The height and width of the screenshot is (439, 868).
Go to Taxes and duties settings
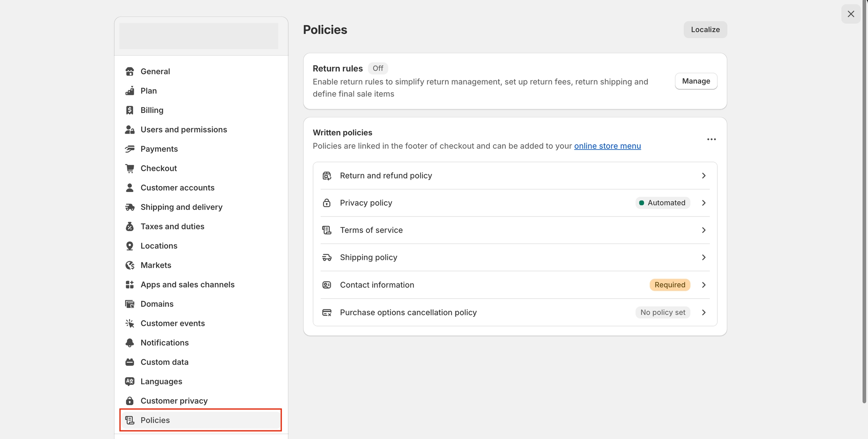pyautogui.click(x=172, y=226)
